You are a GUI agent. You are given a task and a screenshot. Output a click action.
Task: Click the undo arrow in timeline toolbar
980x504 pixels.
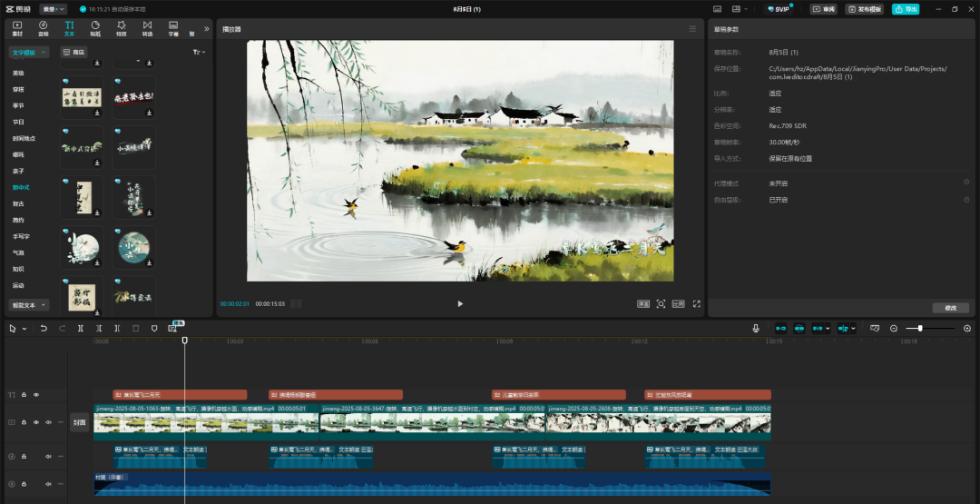44,328
